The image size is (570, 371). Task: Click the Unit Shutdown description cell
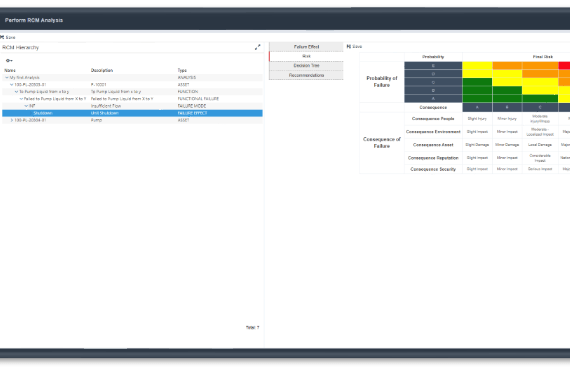(104, 113)
